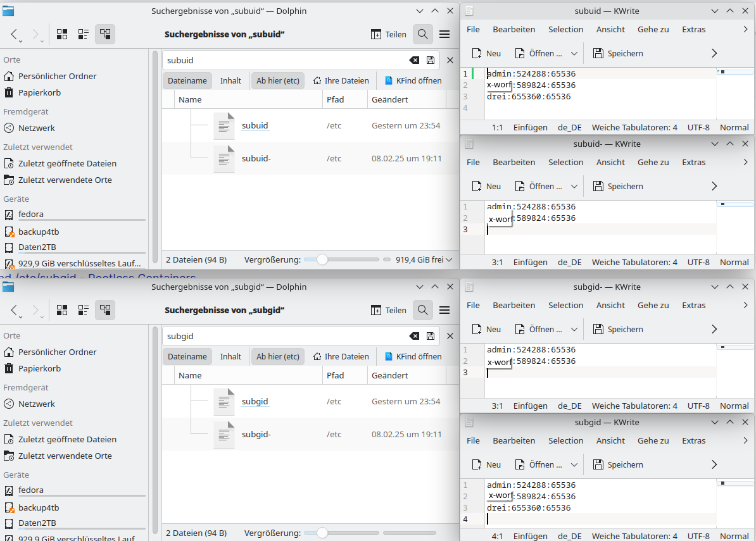Go back in subuid Dolphin window
756x541 pixels.
[x=15, y=34]
